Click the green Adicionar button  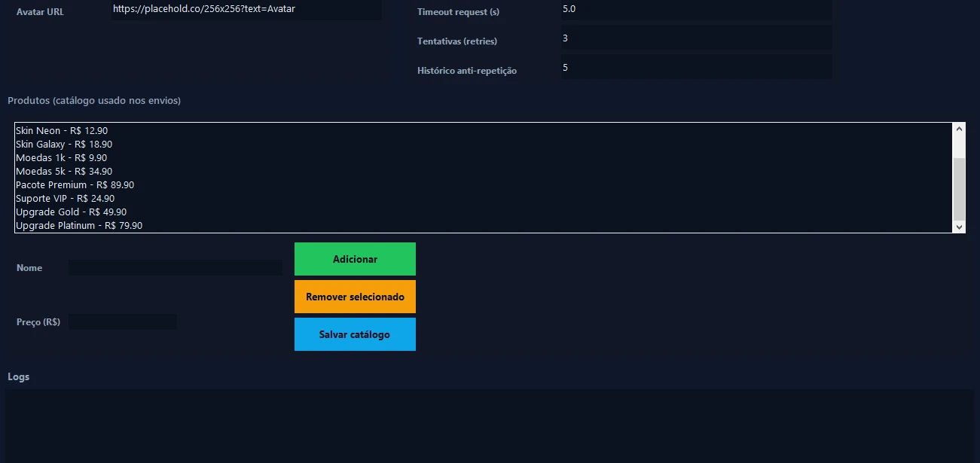355,259
